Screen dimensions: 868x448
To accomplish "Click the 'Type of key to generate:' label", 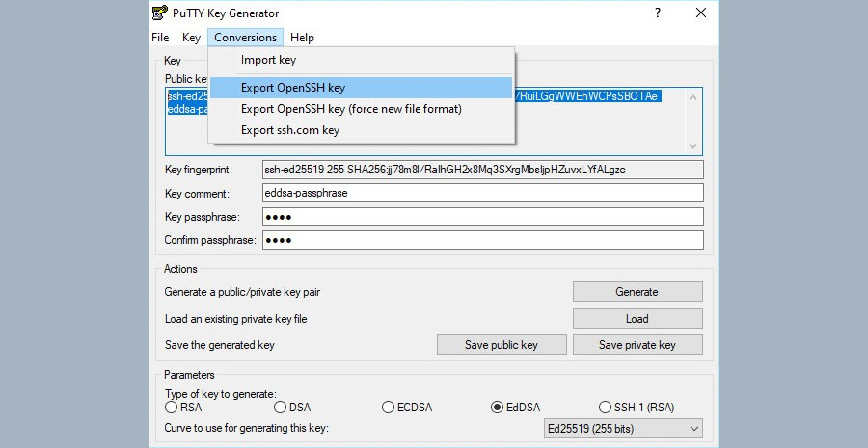I will pyautogui.click(x=220, y=394).
